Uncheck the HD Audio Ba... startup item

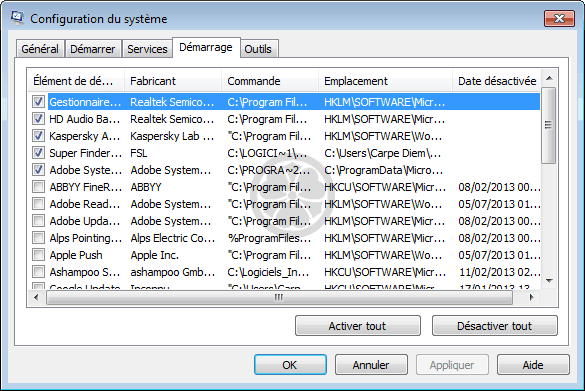click(x=38, y=119)
